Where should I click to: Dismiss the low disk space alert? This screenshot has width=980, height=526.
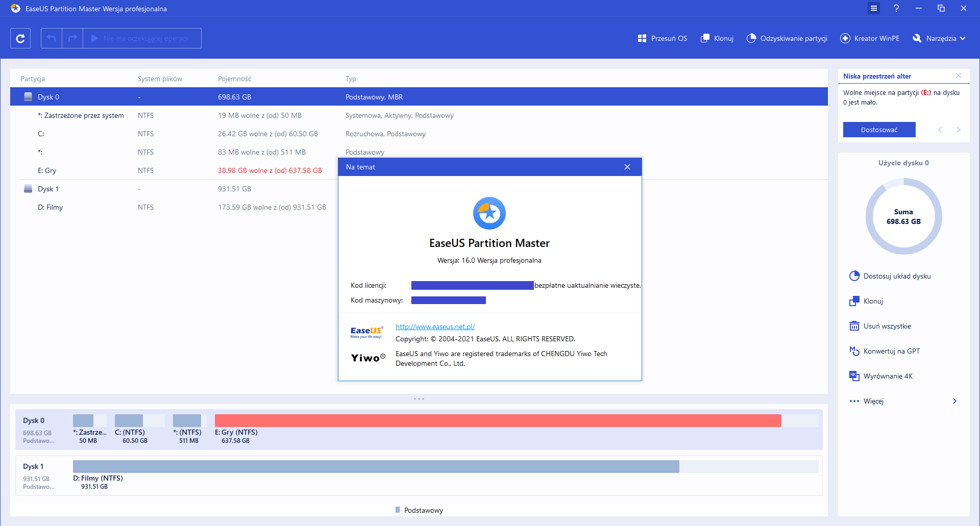pyautogui.click(x=959, y=76)
